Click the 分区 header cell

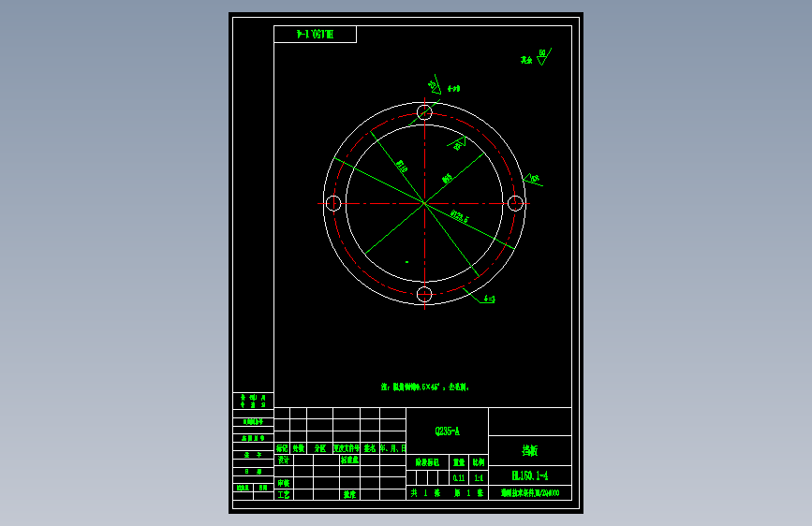320,448
